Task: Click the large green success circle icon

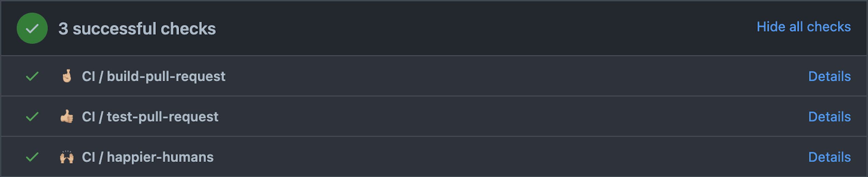Action: click(32, 28)
